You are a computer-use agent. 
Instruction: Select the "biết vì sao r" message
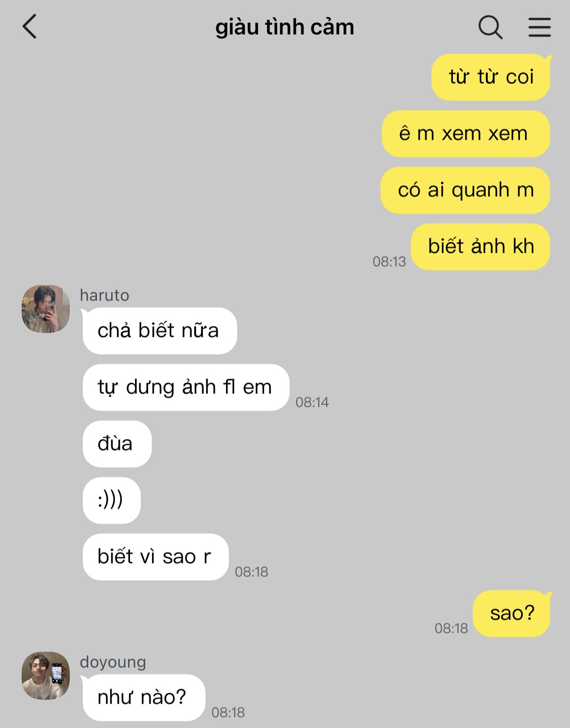coord(155,557)
